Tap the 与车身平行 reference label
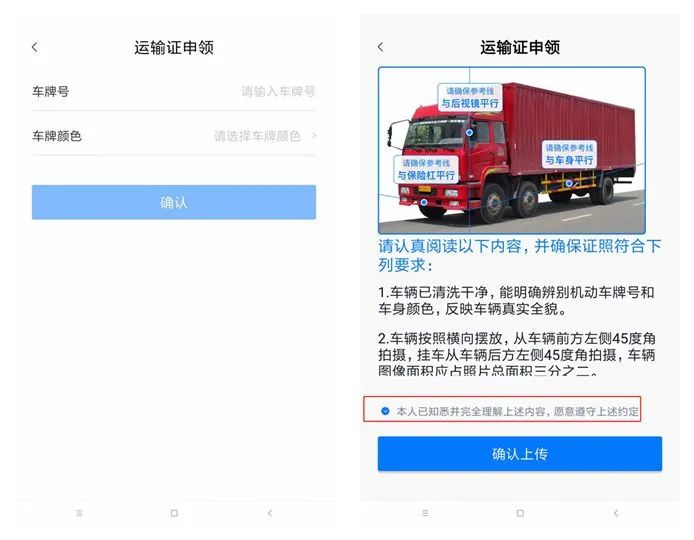 (569, 154)
